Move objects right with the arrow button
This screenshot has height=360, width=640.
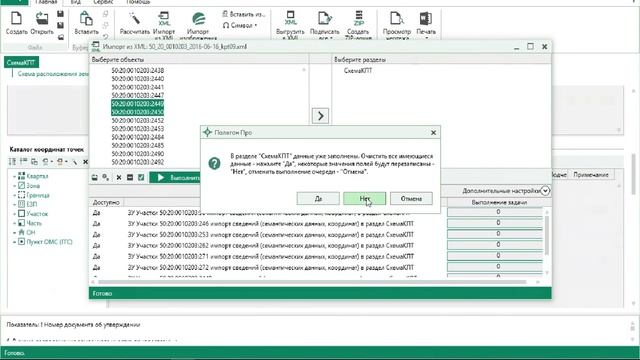click(x=320, y=116)
